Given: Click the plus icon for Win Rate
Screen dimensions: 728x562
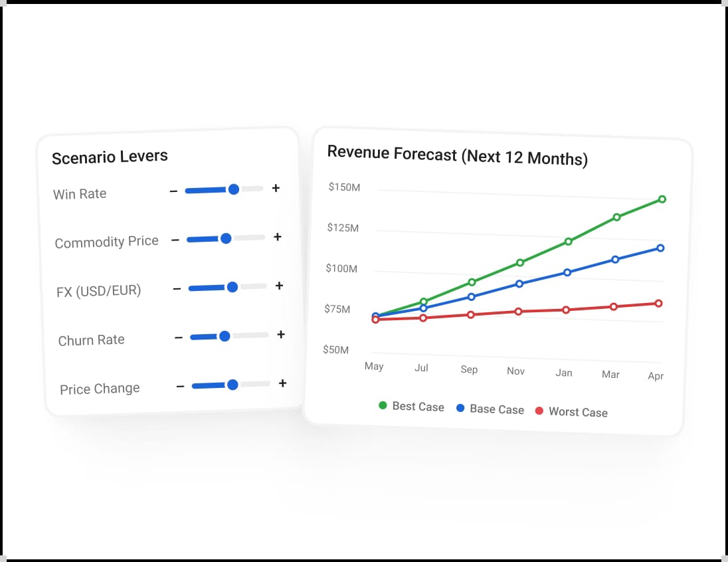Looking at the screenshot, I should 276,188.
